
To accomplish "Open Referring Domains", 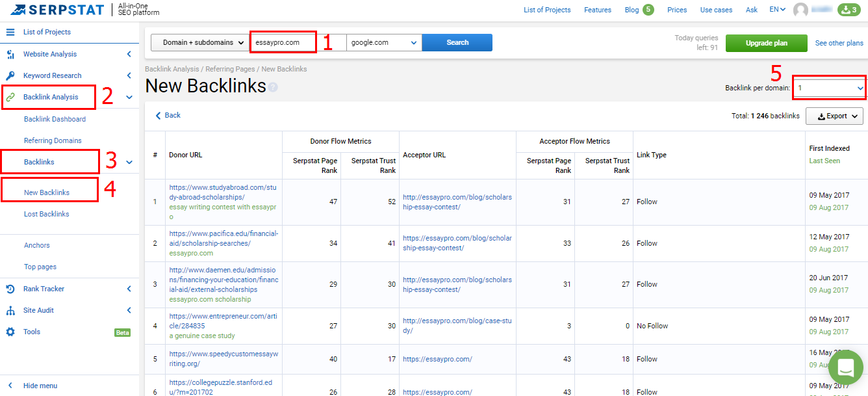I will (x=53, y=140).
